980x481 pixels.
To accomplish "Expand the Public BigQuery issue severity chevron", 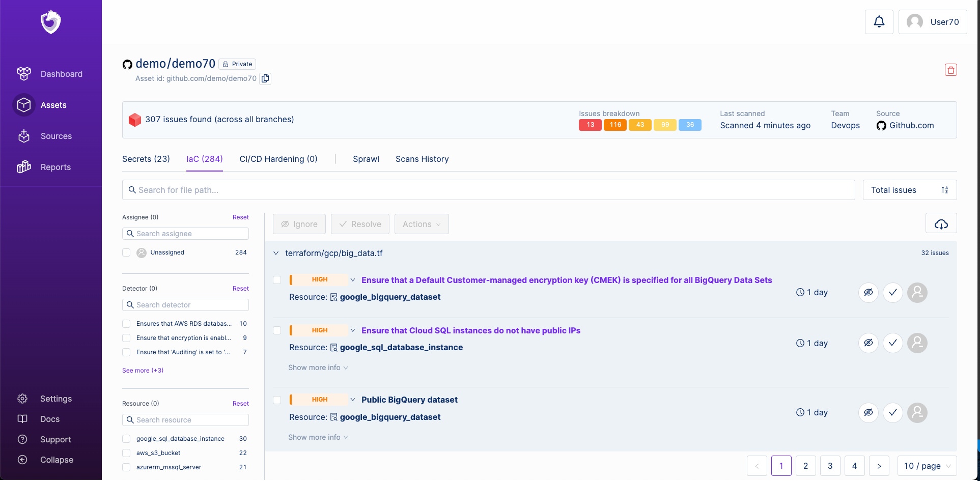I will pos(353,400).
